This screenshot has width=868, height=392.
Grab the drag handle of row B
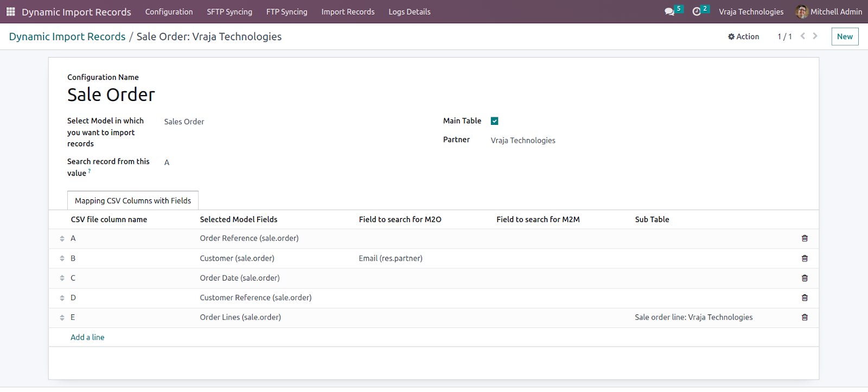click(62, 258)
